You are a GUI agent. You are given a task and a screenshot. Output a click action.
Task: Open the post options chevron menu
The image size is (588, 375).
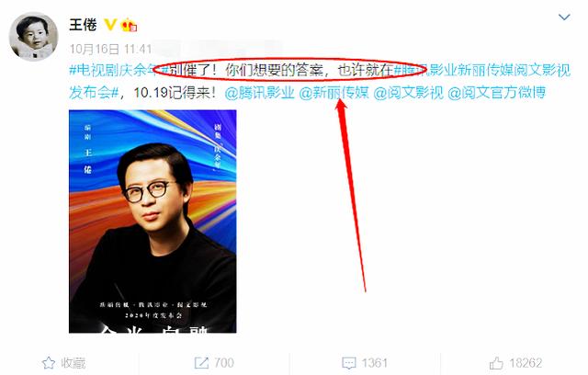pos(564,17)
